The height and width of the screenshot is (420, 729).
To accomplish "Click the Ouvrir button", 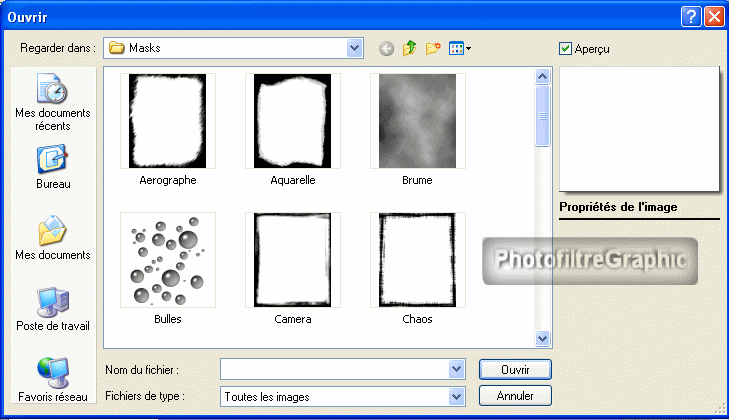I will [x=514, y=369].
